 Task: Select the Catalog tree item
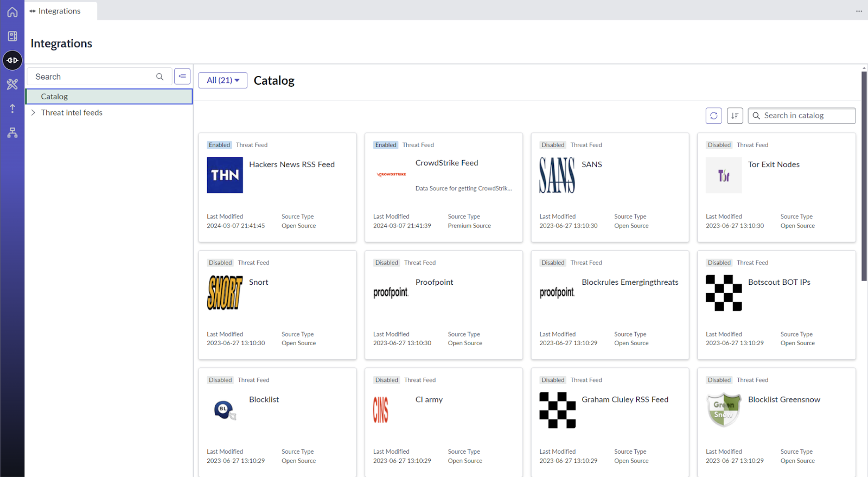(x=109, y=97)
